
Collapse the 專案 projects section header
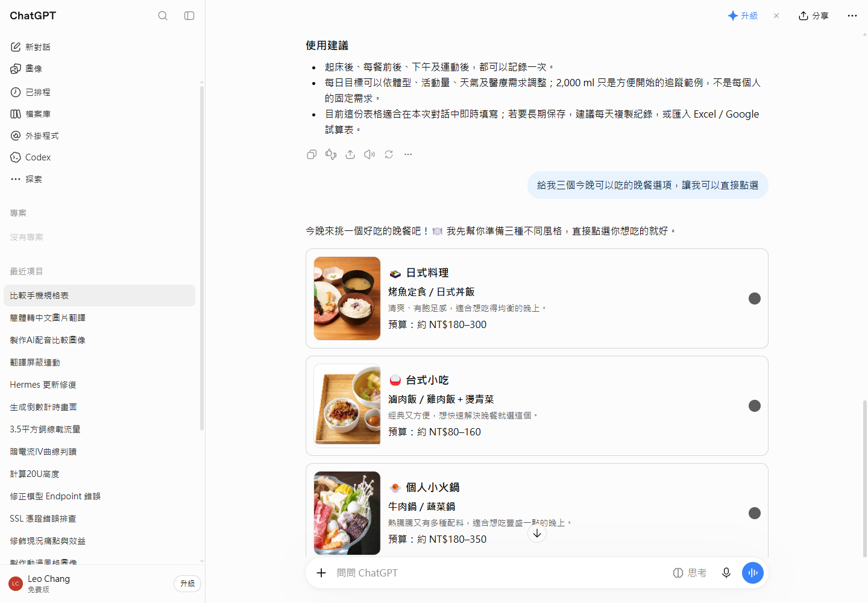[18, 213]
